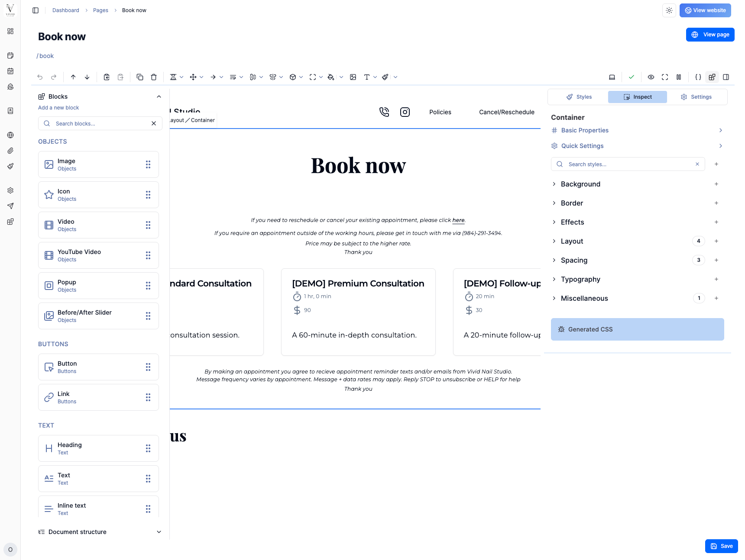Expand the Typography styles section
This screenshot has height=560, width=745.
tap(580, 279)
